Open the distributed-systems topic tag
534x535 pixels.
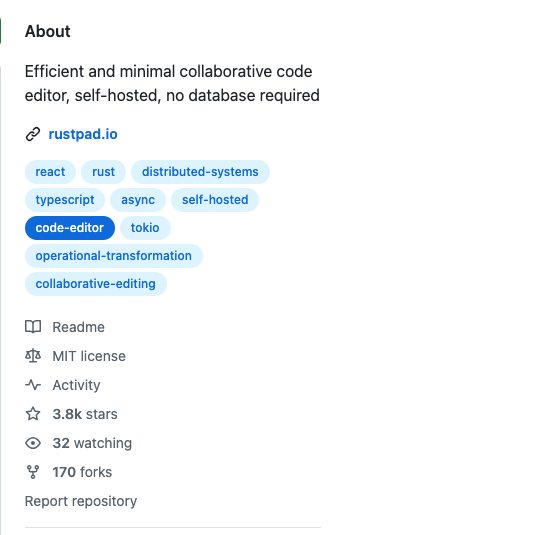[200, 172]
